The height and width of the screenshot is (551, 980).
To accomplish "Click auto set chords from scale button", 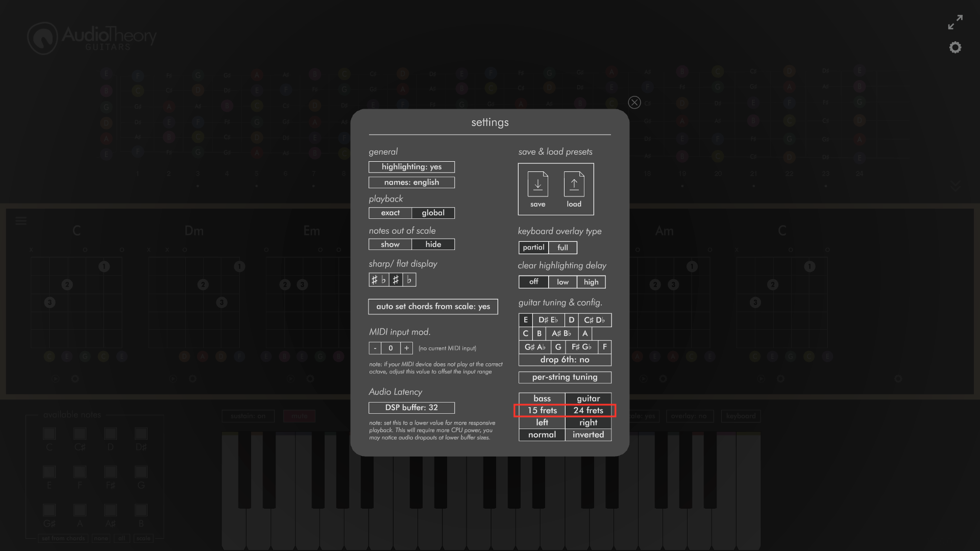I will [433, 306].
